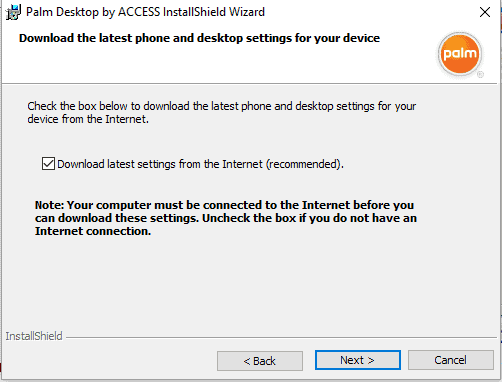Click the 'Palm Desktop by ACCESS InstallShield Wizard' title
Screen dimensions: 502x382
[145, 12]
